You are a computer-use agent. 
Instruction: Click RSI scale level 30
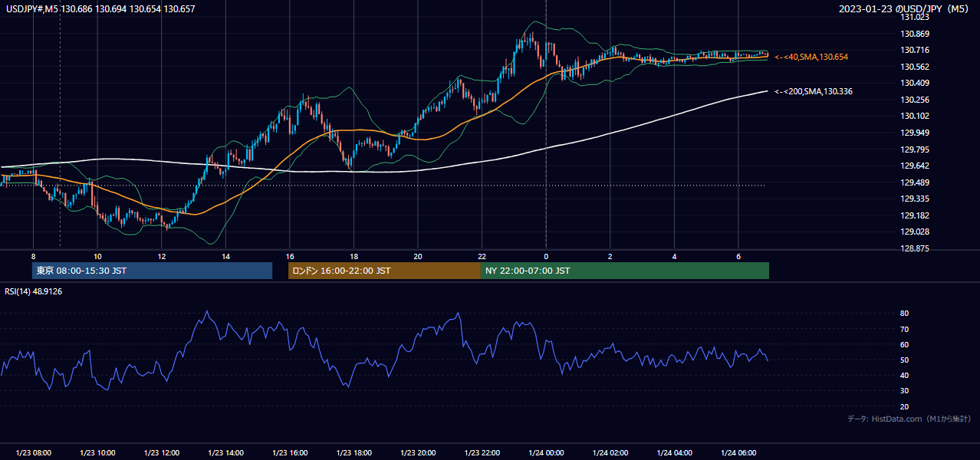point(905,391)
